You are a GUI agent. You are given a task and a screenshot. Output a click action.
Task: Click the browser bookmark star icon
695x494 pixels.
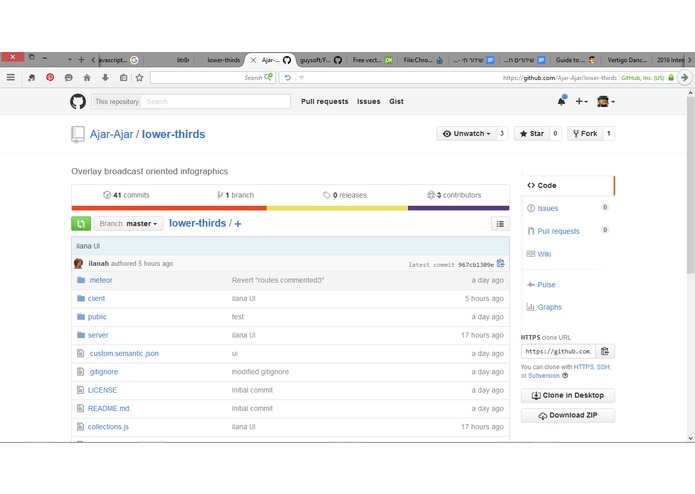(x=140, y=78)
